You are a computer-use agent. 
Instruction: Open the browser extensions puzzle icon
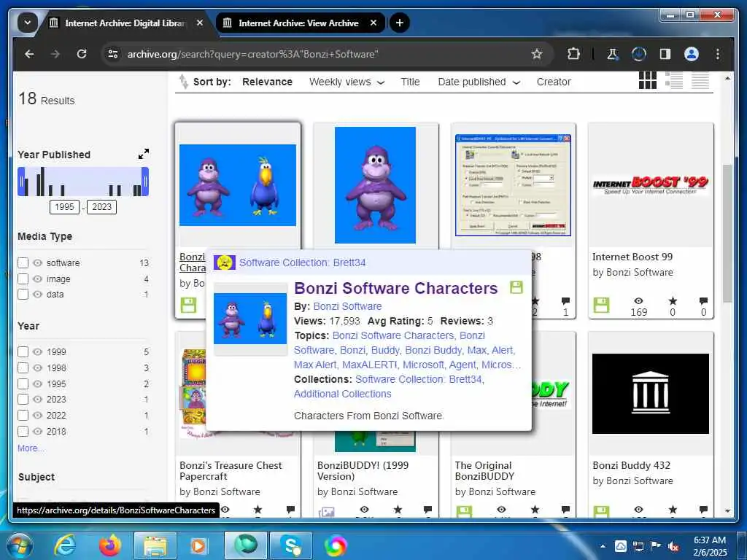[x=573, y=54]
